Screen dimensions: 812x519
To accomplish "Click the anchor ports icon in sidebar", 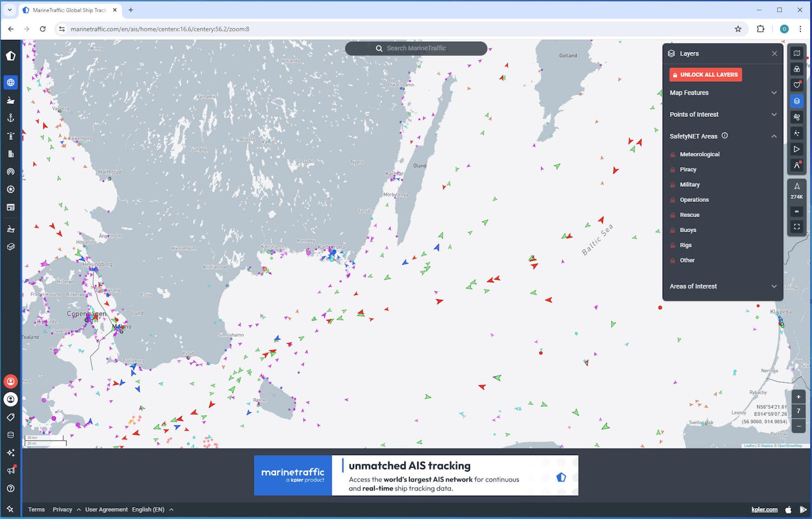I will tap(10, 118).
